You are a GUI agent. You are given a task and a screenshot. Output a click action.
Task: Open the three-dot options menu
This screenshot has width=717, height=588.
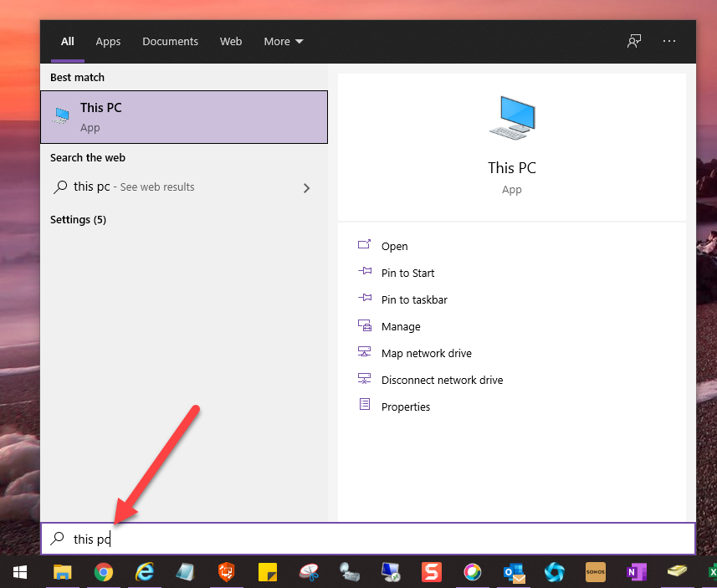coord(669,41)
